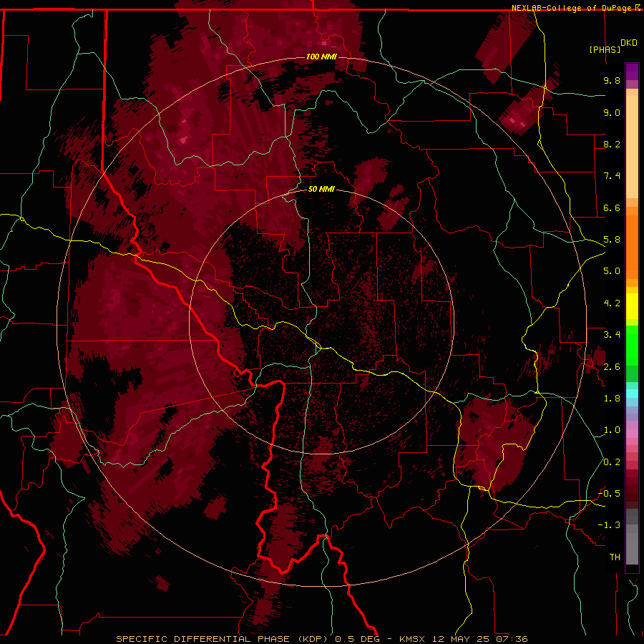Click the 4.2 scale value
The height and width of the screenshot is (644, 644).
[x=612, y=303]
